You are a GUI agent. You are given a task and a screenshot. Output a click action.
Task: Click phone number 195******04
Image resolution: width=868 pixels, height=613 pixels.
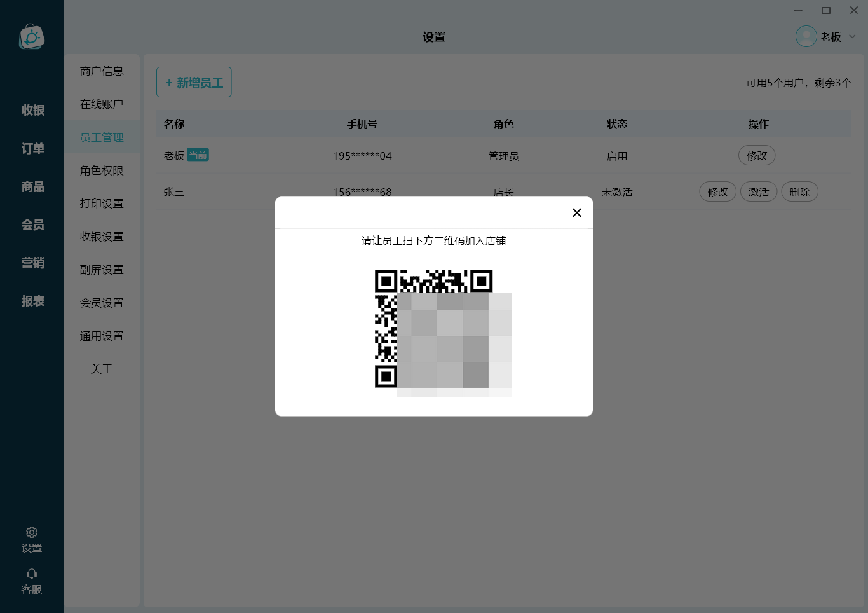pyautogui.click(x=362, y=156)
